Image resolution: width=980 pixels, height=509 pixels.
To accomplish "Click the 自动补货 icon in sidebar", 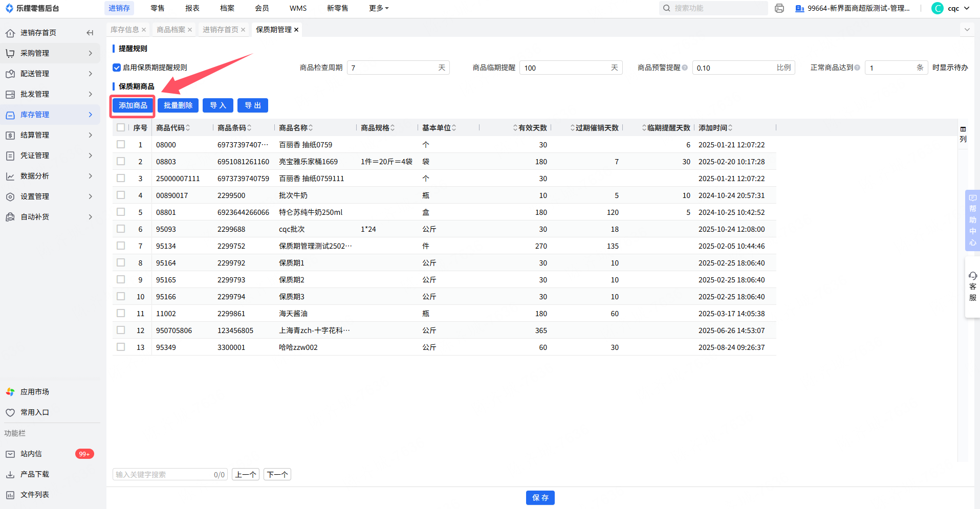I will coord(10,217).
